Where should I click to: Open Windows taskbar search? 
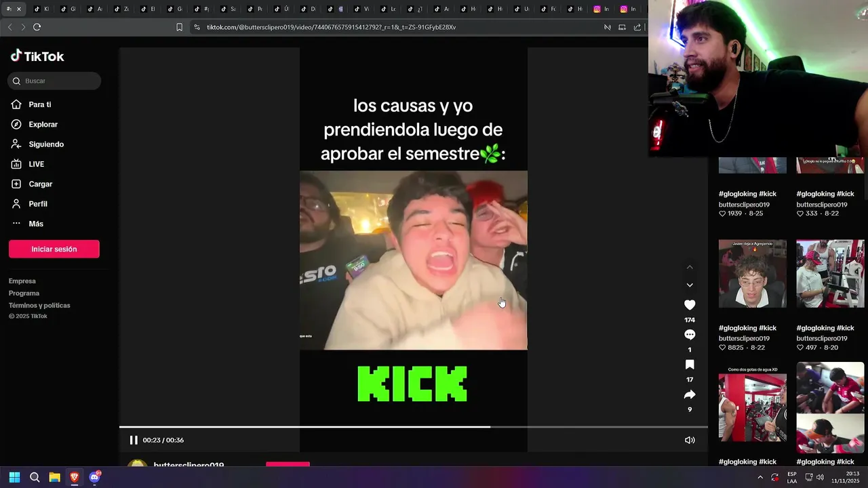[35, 477]
